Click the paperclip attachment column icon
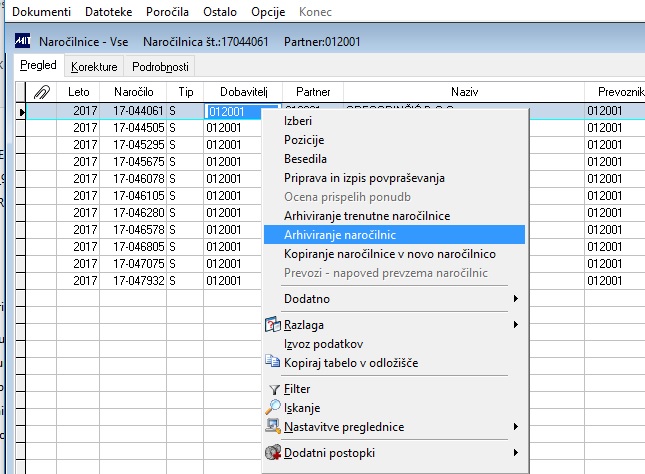This screenshot has width=645, height=474. click(42, 92)
